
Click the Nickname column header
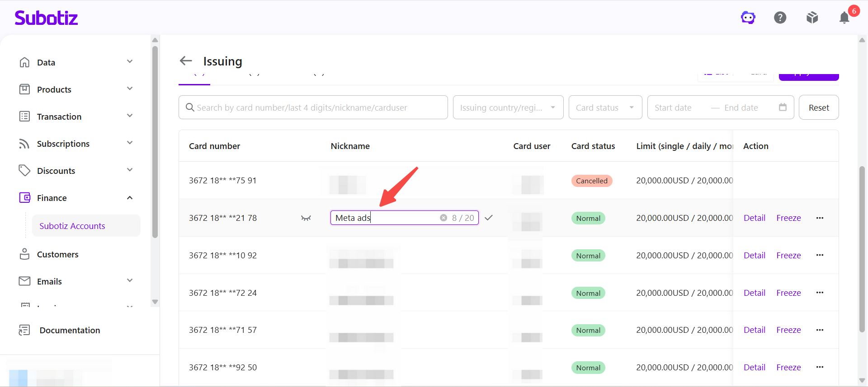point(350,146)
